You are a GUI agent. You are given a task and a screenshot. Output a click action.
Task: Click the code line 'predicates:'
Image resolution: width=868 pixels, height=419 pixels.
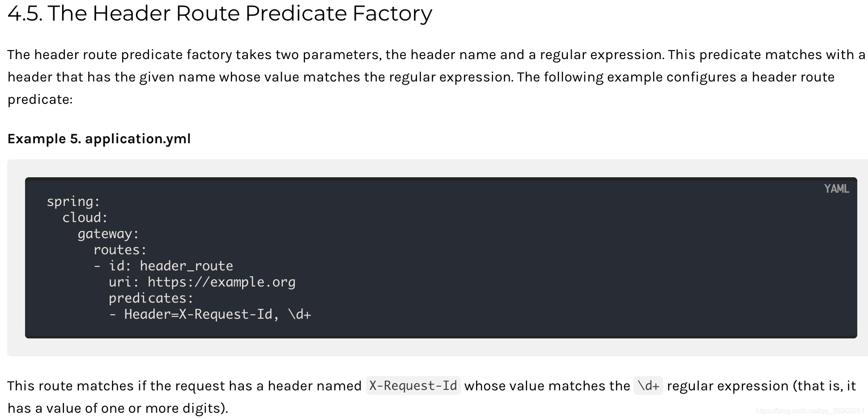pos(151,298)
